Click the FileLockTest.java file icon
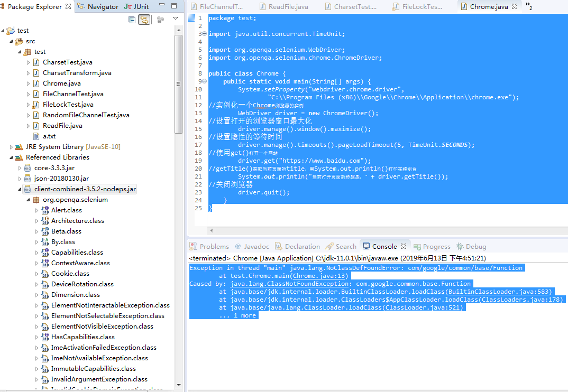 coord(36,105)
